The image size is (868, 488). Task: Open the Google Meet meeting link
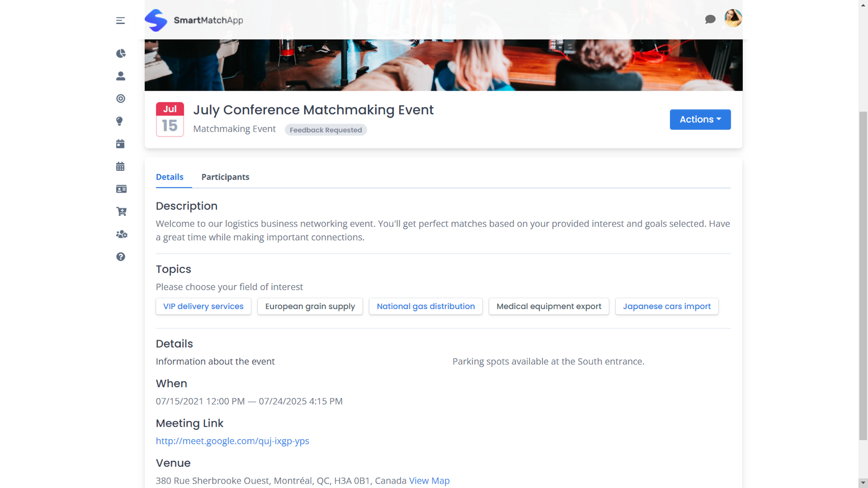232,441
